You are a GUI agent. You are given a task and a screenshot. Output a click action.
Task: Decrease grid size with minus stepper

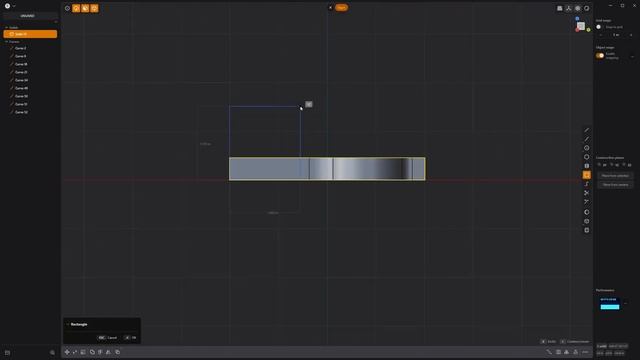click(600, 35)
